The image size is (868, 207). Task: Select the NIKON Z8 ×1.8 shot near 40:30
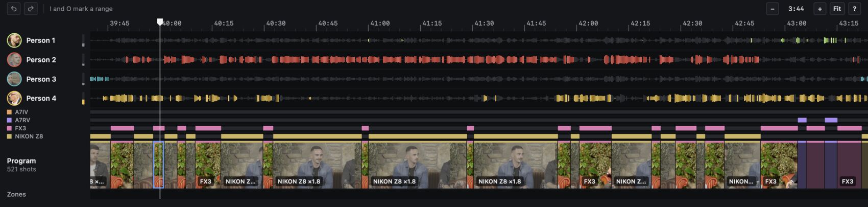click(x=317, y=165)
